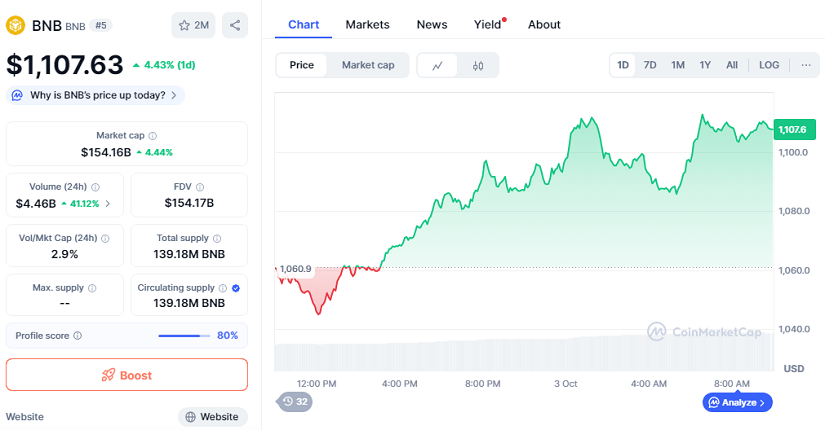The image size is (825, 430).
Task: Click the BNB coin logo
Action: click(x=16, y=25)
